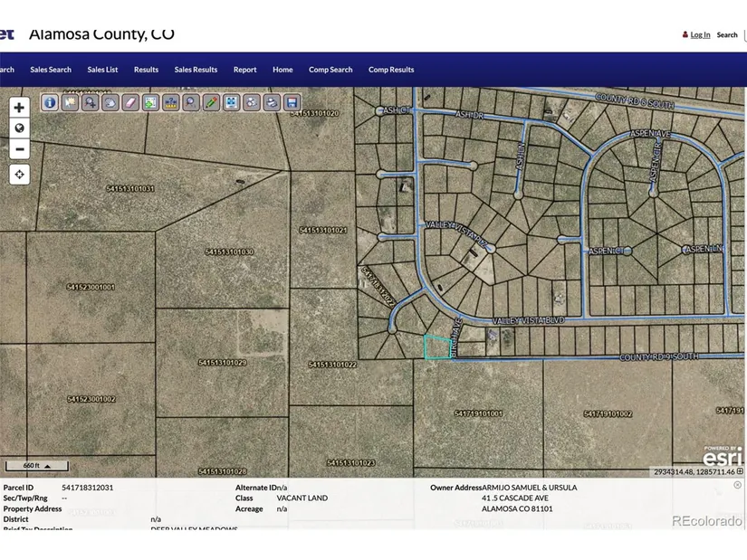Zoom out with the minus button
This screenshot has width=747, height=560.
coord(19,149)
